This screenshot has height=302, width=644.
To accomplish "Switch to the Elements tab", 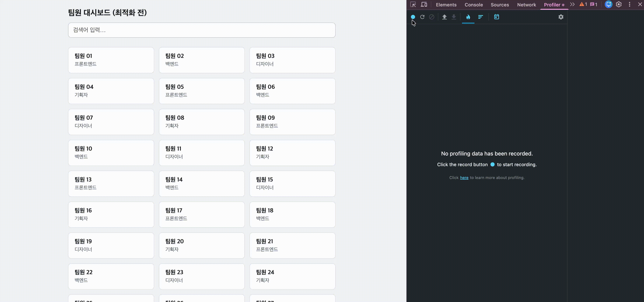I will pos(446,5).
